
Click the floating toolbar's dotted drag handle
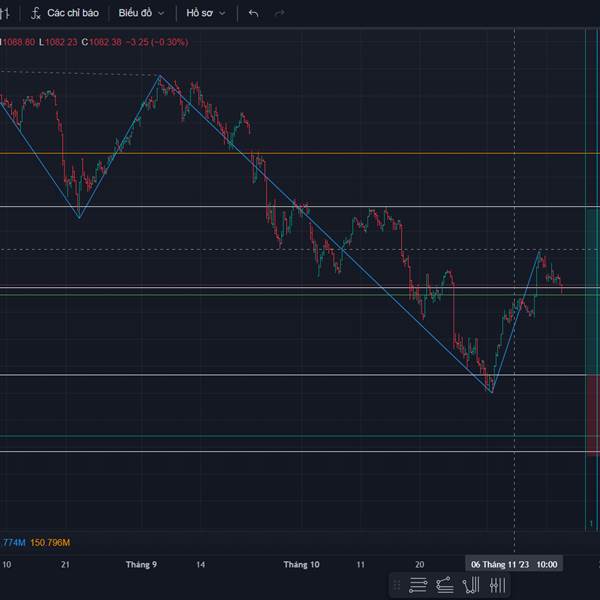pos(397,584)
